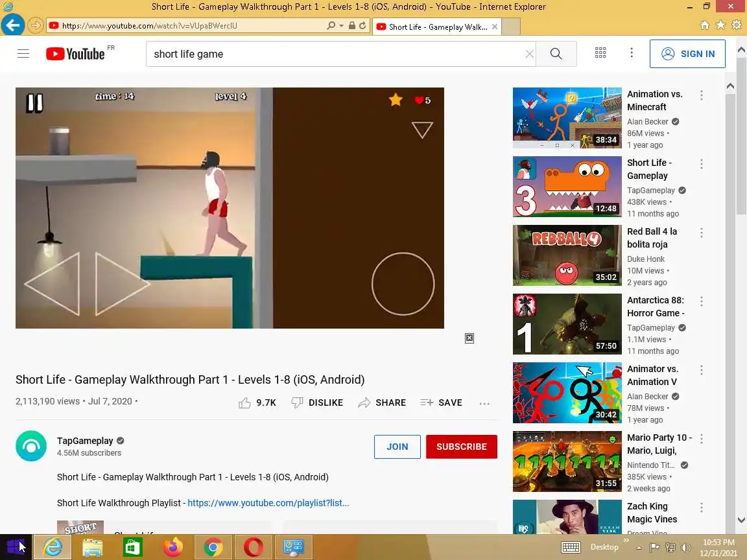Open File Explorer from the taskbar
The image size is (747, 560).
[93, 548]
